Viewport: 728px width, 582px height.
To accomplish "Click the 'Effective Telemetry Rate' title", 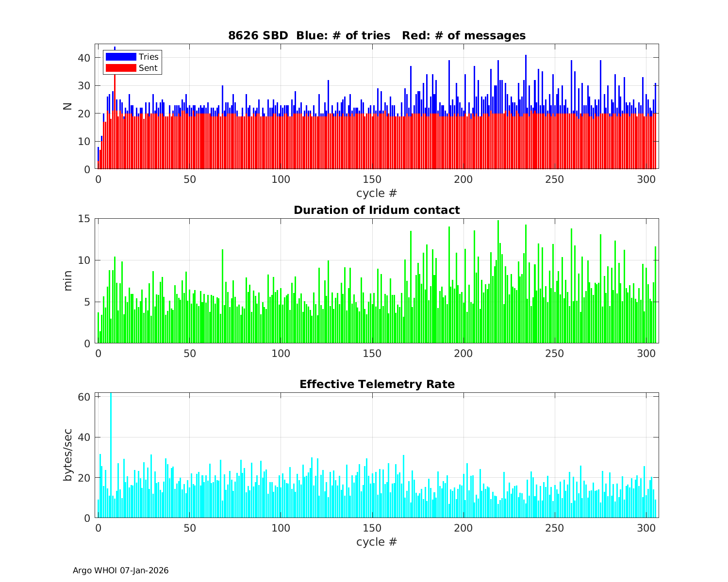I will pos(377,384).
